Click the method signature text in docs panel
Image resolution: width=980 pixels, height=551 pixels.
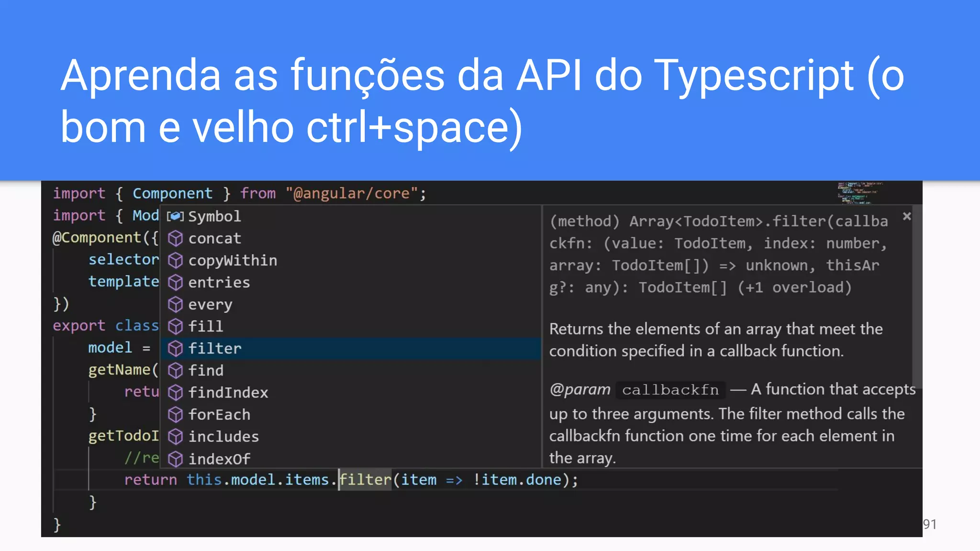point(718,254)
